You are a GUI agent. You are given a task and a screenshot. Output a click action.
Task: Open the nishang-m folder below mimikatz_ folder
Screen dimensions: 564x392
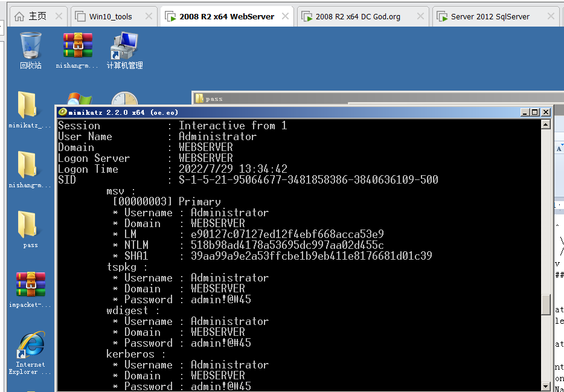tap(28, 166)
